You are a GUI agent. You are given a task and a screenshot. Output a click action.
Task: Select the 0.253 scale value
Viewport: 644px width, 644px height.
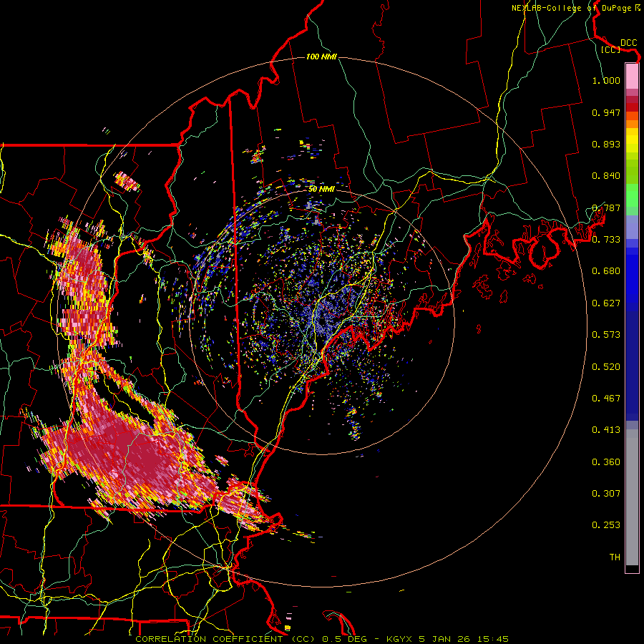606,525
